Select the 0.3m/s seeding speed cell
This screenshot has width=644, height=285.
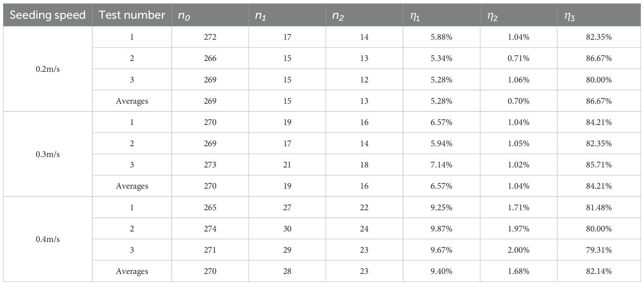tap(48, 154)
